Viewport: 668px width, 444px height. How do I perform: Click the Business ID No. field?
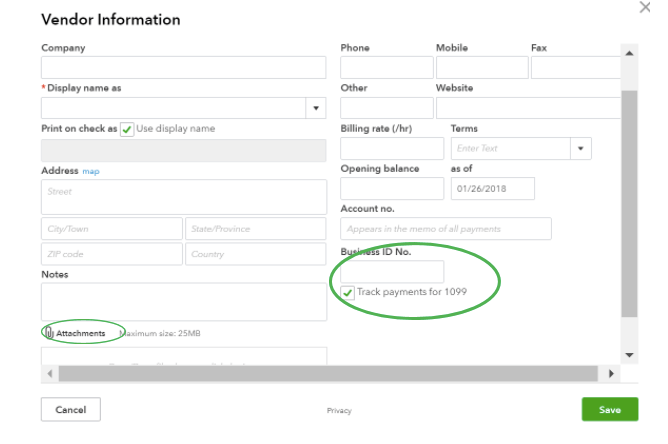click(x=392, y=271)
